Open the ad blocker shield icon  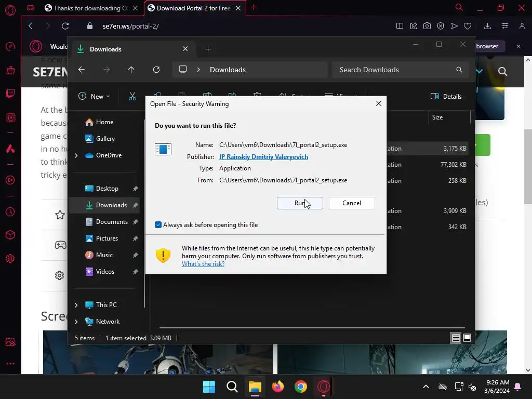pos(441,26)
